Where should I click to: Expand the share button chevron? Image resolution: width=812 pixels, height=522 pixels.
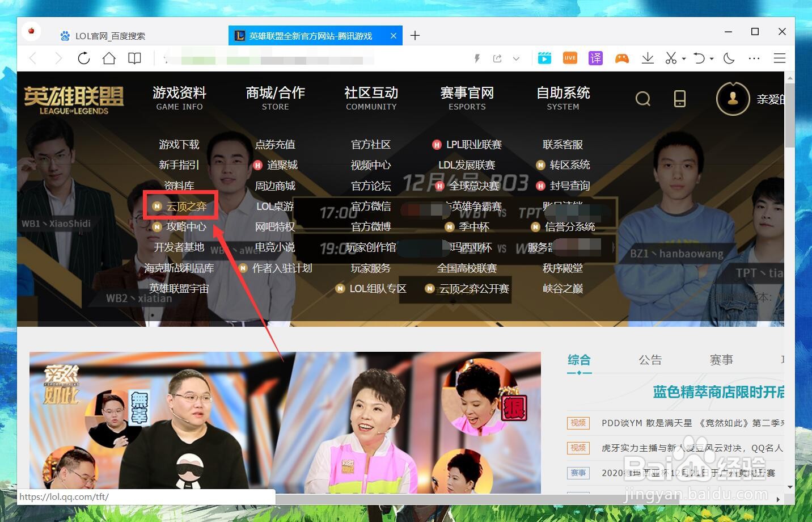pyautogui.click(x=516, y=58)
